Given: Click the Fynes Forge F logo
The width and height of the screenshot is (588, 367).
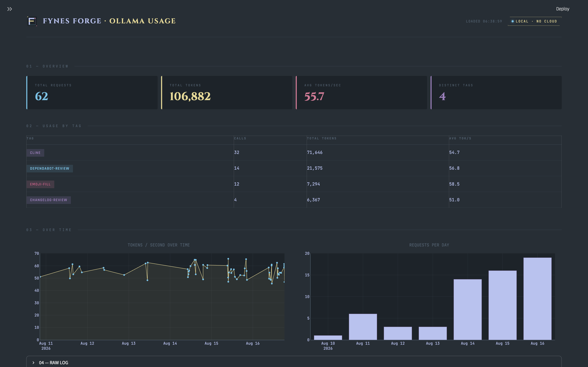Looking at the screenshot, I should pos(32,21).
